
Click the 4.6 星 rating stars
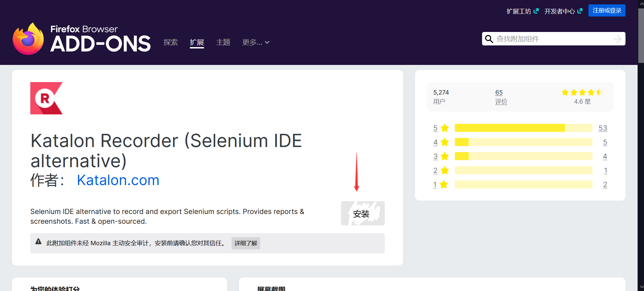tap(582, 92)
